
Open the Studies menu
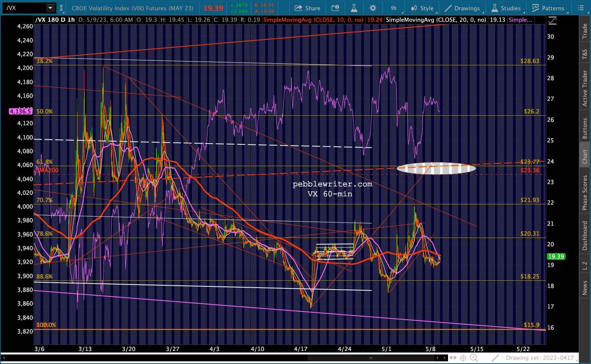pyautogui.click(x=506, y=8)
